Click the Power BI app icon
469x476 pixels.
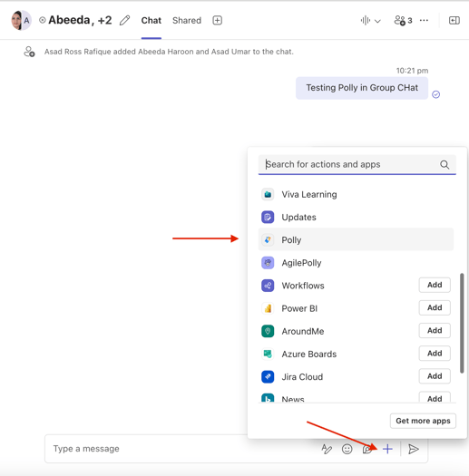[x=268, y=308]
